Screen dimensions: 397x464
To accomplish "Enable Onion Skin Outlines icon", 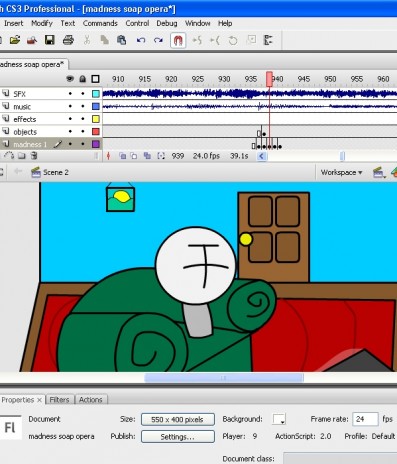I will [x=134, y=156].
